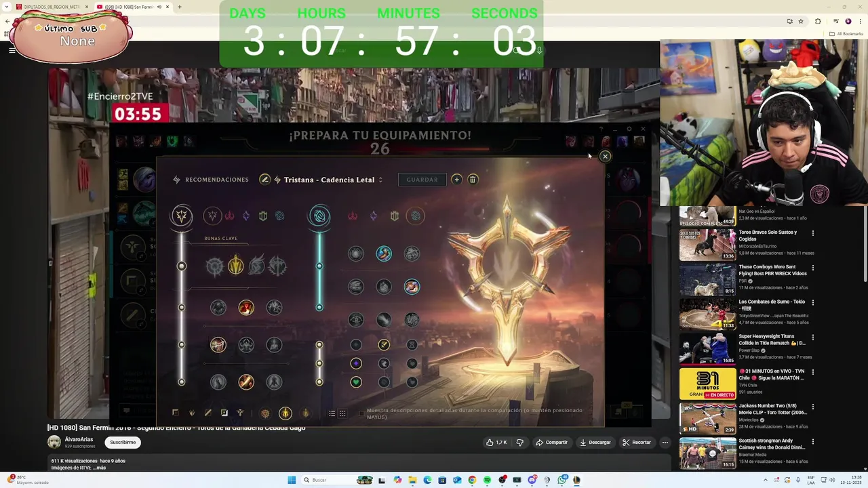Select the hourglass stat shard in first shard row
This screenshot has height=488, width=868.
click(x=412, y=345)
